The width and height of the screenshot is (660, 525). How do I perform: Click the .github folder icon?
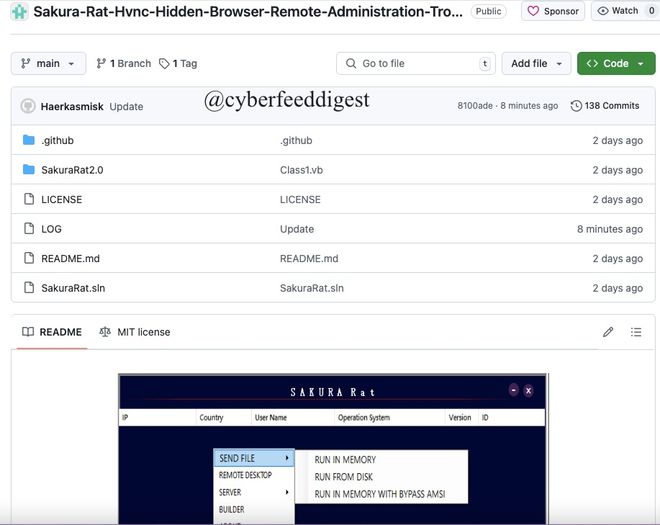click(29, 140)
